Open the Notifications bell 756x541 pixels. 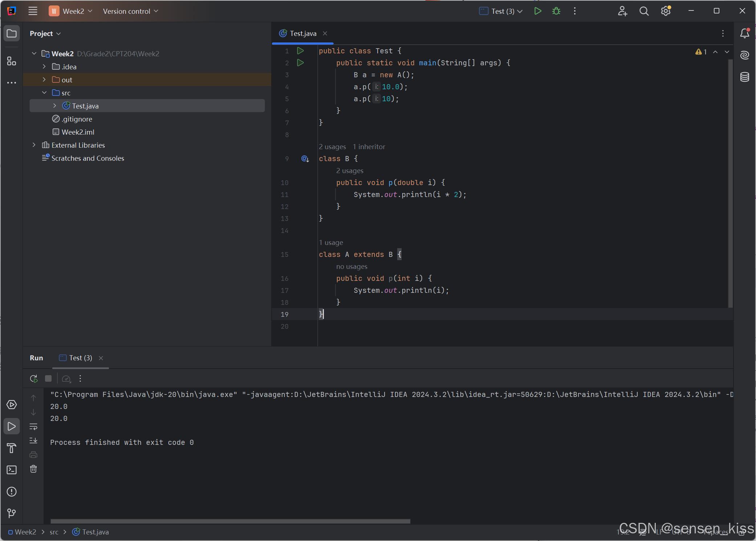pos(745,33)
